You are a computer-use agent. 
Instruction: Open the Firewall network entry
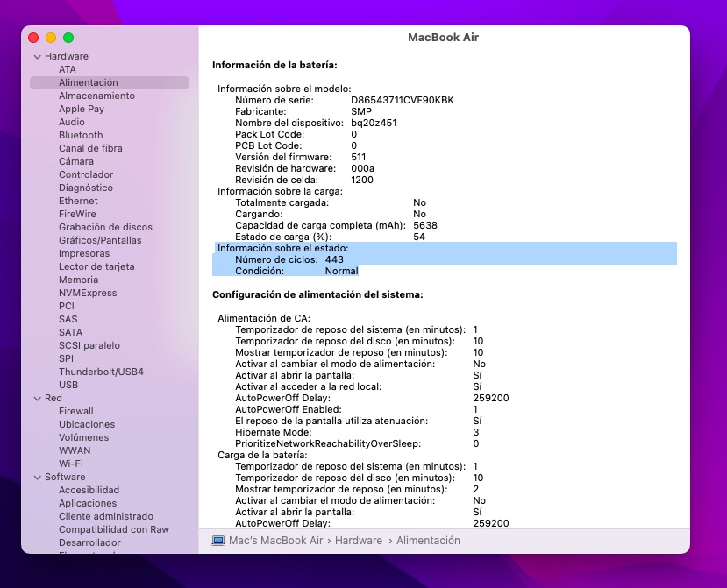coord(76,411)
